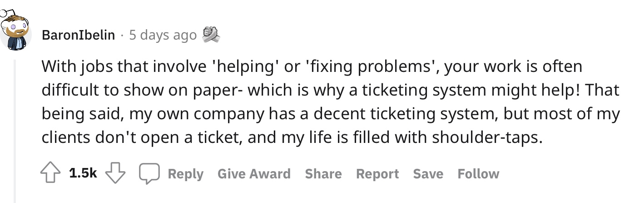Click Give Award on the comment
644x203 pixels.
tap(254, 174)
